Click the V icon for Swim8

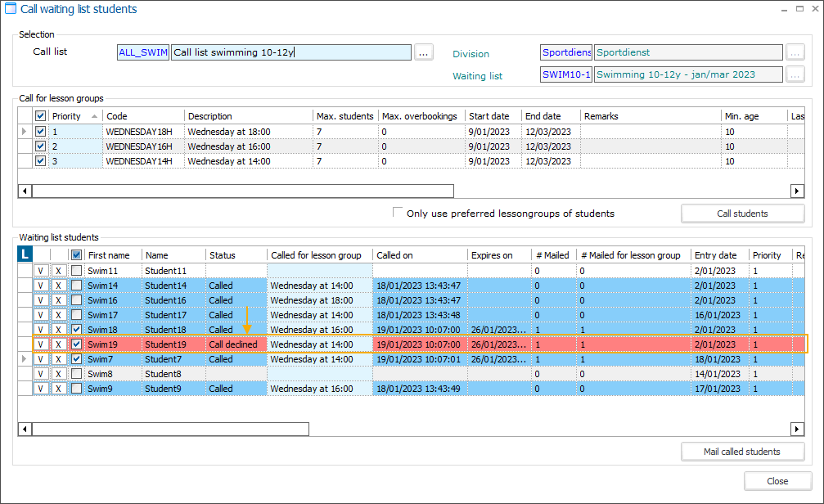click(41, 374)
